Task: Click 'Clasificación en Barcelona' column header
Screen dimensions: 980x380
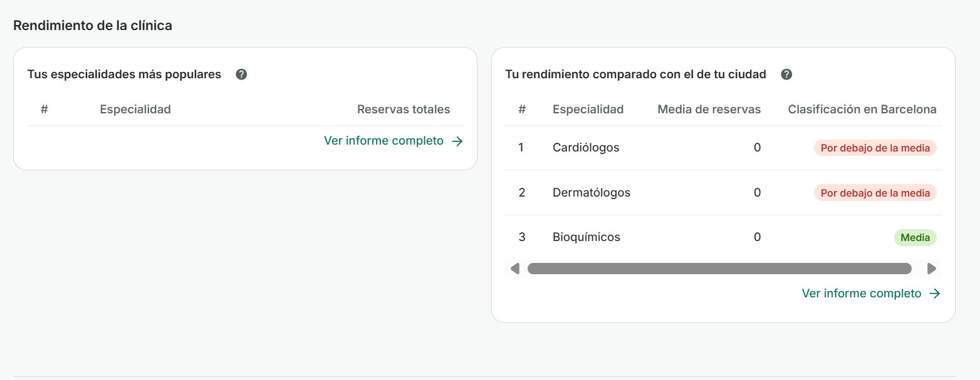Action: pos(862,110)
